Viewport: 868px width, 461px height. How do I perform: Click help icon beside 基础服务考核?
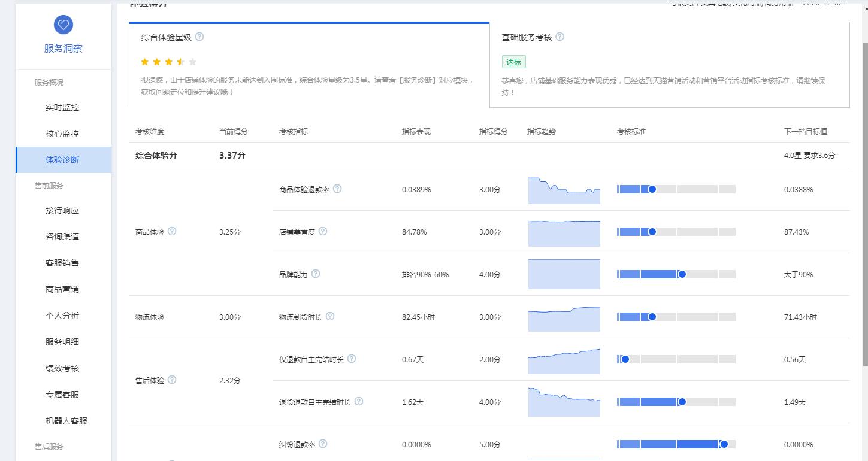pyautogui.click(x=559, y=37)
